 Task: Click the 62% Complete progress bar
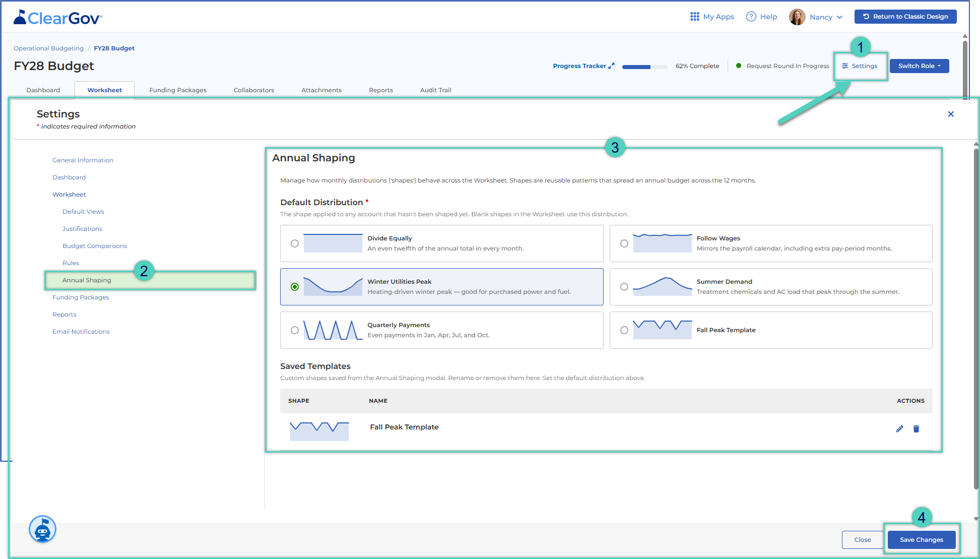[x=644, y=67]
